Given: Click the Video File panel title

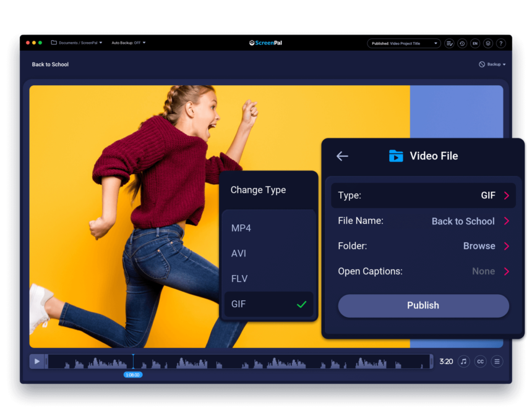Looking at the screenshot, I should (434, 156).
